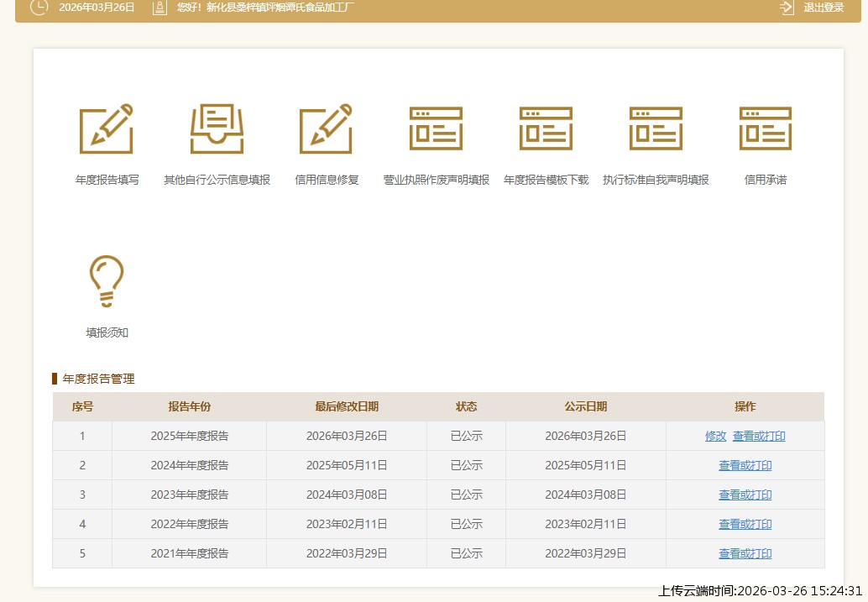Screen dimensions: 868x602
Task: Click the 退出登录 logout icon
Action: pyautogui.click(x=787, y=8)
